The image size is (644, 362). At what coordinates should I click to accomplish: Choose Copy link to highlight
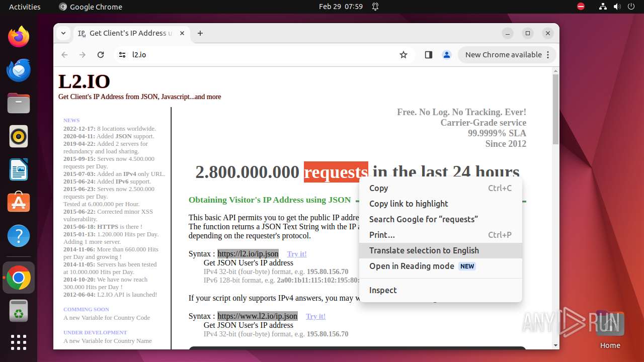tap(441, 204)
